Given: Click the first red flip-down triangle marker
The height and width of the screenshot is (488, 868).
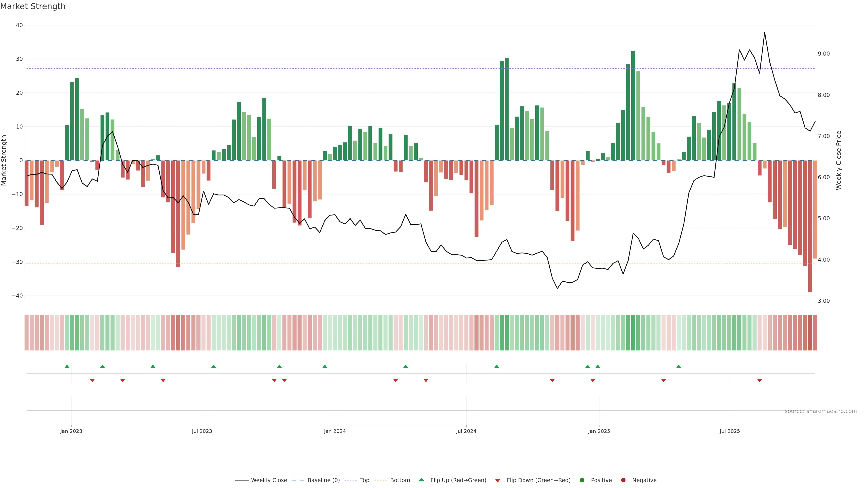Looking at the screenshot, I should tap(92, 380).
